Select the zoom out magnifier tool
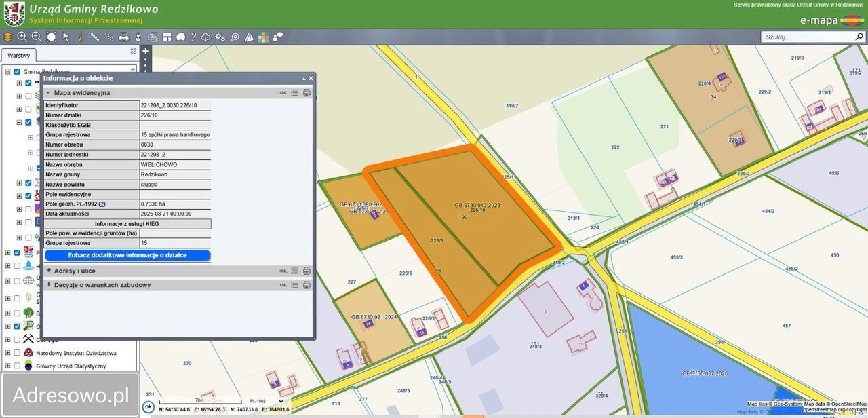This screenshot has height=418, width=868. coord(37,37)
